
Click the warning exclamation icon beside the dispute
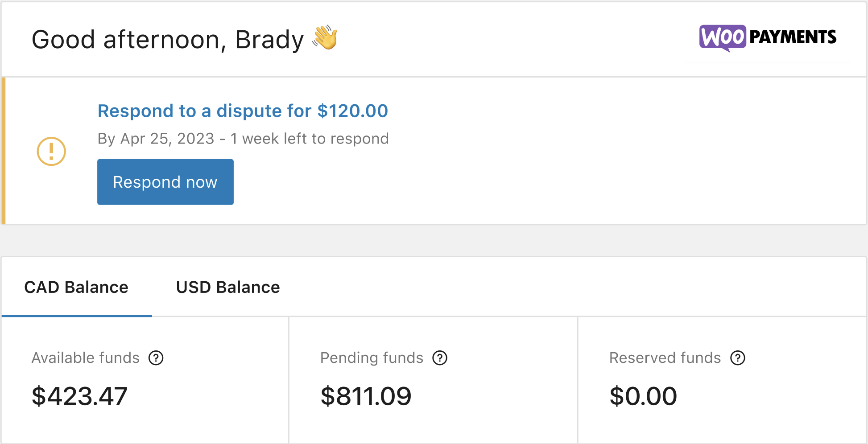pyautogui.click(x=51, y=151)
